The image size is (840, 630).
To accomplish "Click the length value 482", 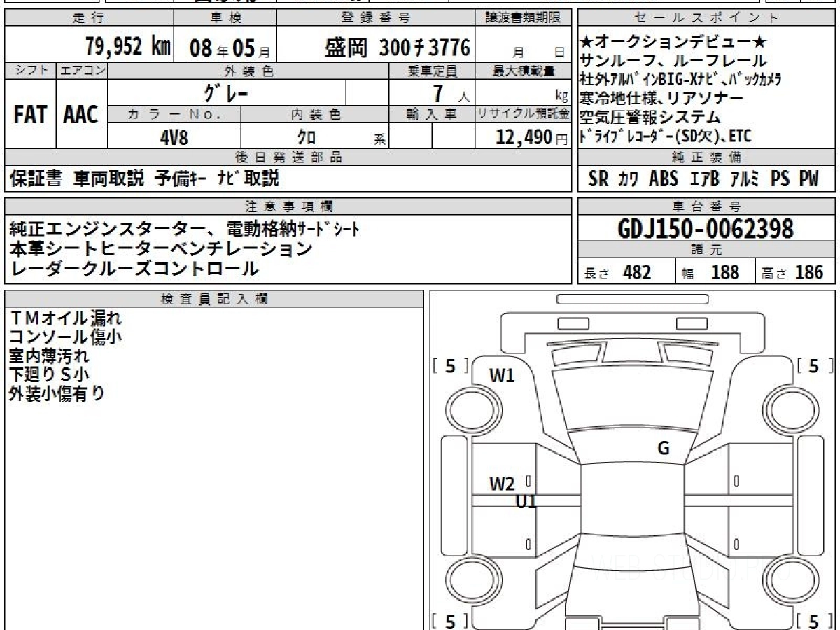I will 637,272.
